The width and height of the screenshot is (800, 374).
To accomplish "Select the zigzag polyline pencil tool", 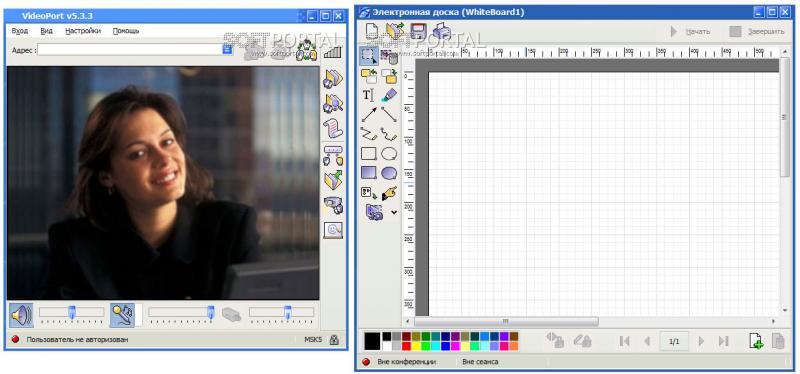I will click(x=369, y=134).
